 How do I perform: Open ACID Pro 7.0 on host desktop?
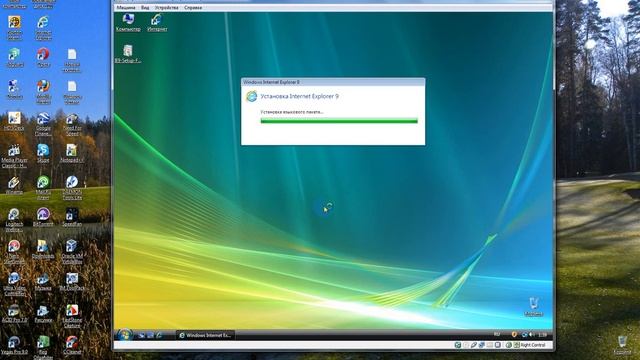point(14,313)
